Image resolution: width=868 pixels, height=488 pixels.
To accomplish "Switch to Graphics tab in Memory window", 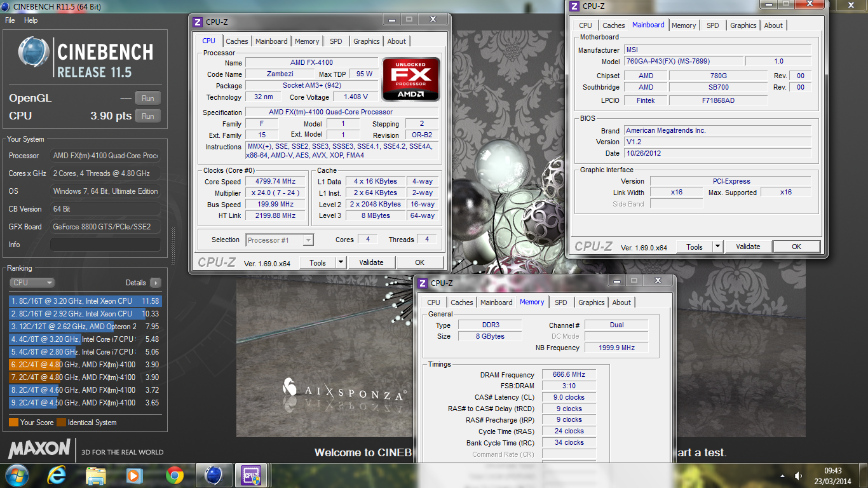I will click(x=592, y=302).
